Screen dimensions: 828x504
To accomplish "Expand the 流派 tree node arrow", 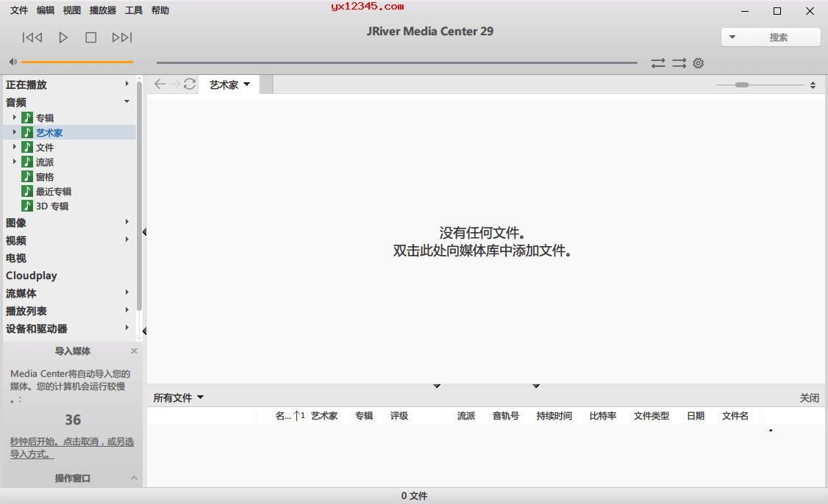I will coord(14,162).
